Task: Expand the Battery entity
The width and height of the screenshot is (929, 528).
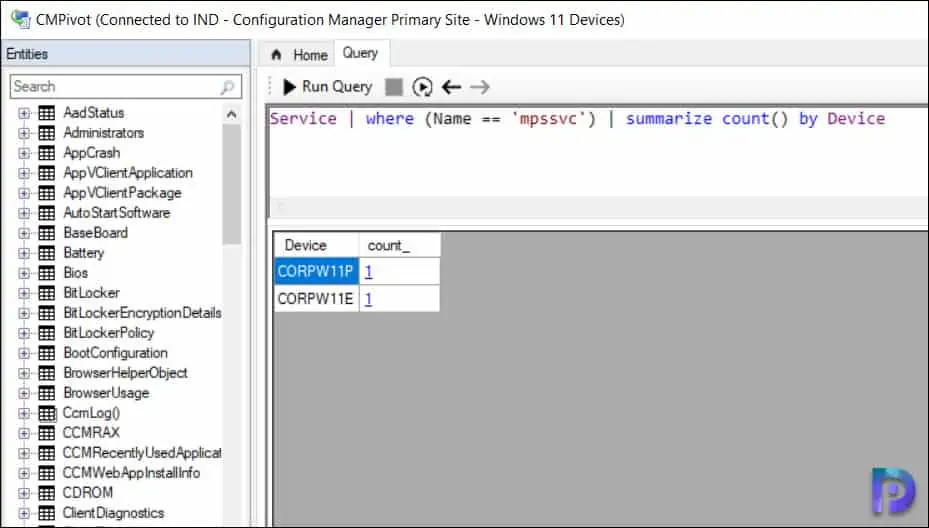Action: click(x=24, y=254)
